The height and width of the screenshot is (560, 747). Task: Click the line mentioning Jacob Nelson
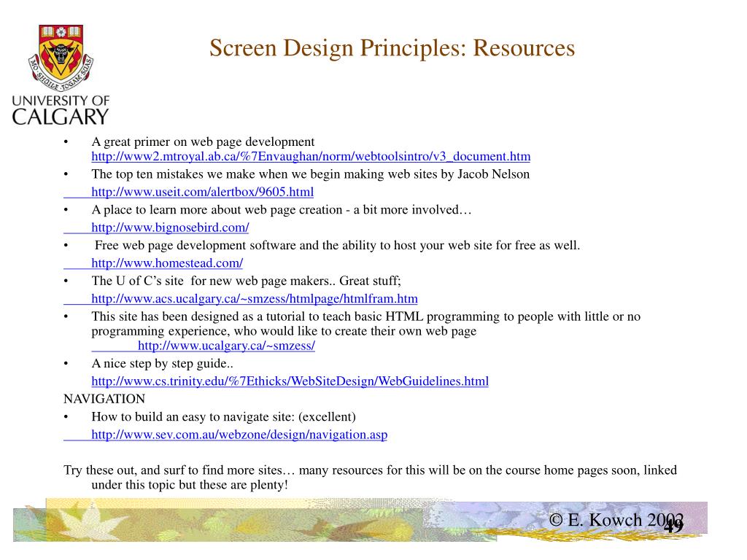tap(311, 174)
